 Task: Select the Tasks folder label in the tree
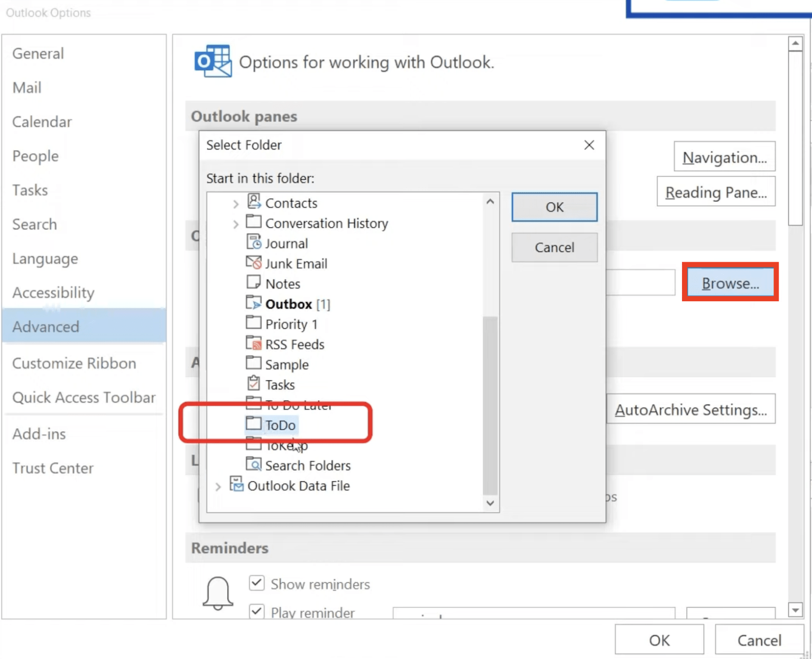(280, 385)
